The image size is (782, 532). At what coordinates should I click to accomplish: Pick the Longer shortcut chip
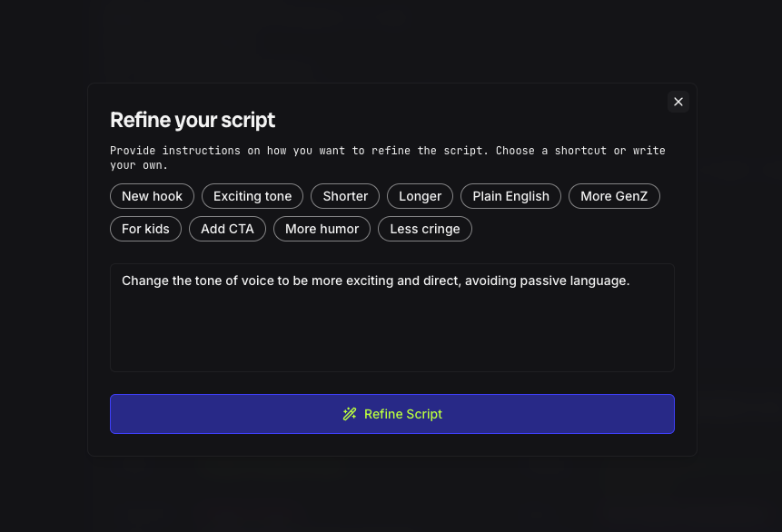point(420,196)
